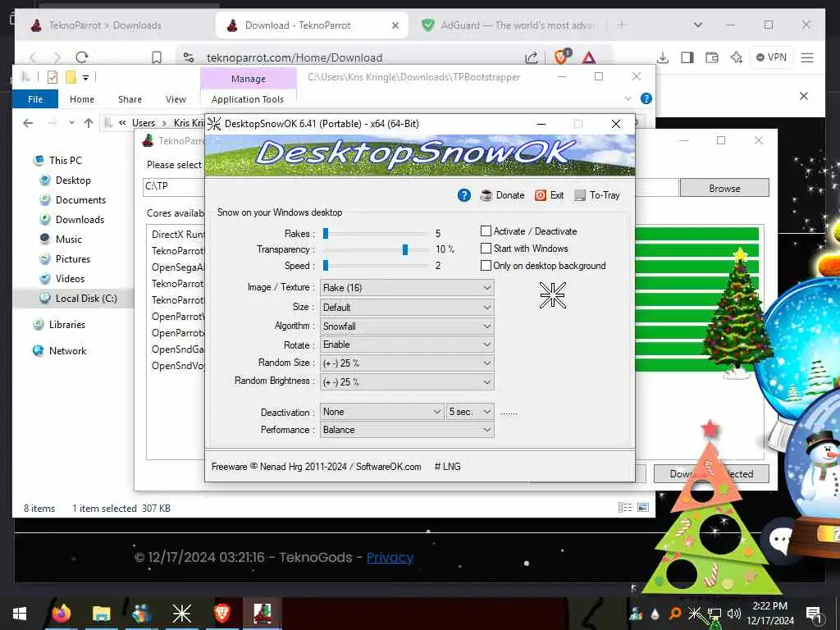840x630 pixels.
Task: Click the Brave Rewards triangle icon
Action: click(589, 57)
